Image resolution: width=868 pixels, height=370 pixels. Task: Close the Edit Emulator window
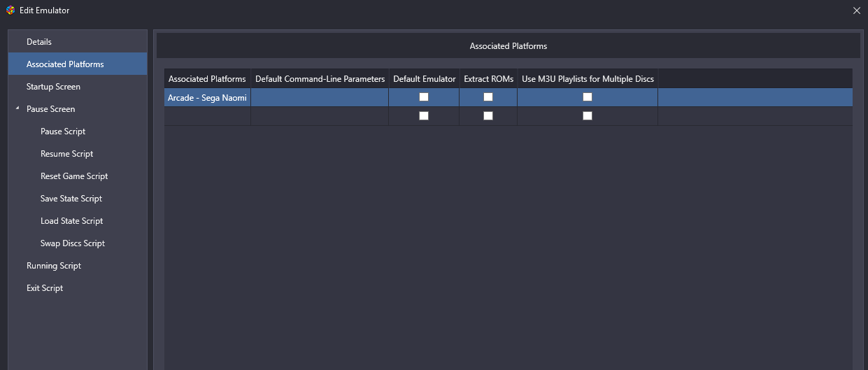pyautogui.click(x=857, y=10)
